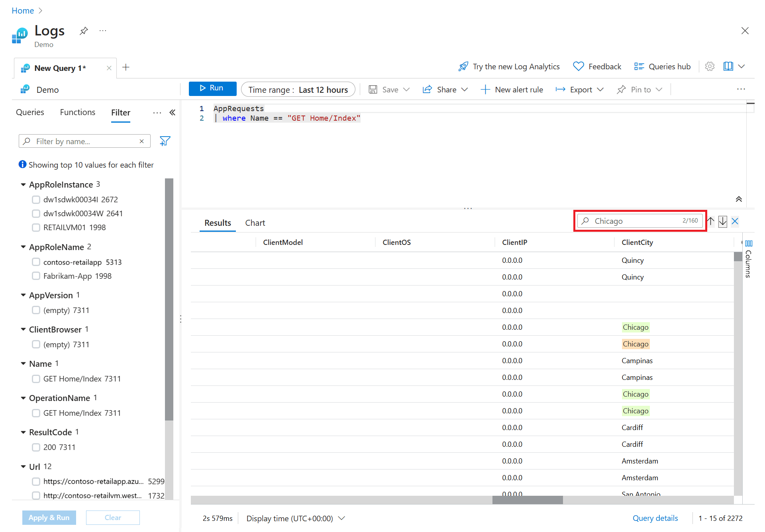Viewport: 765px width, 532px height.
Task: Collapse the AppRoleName filter group
Action: click(x=23, y=247)
